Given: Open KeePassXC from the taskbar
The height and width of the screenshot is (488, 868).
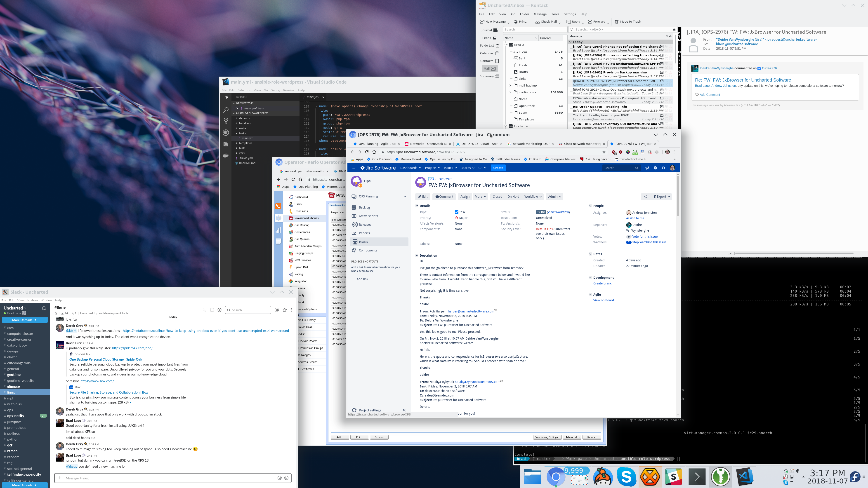Looking at the screenshot, I should (x=720, y=476).
